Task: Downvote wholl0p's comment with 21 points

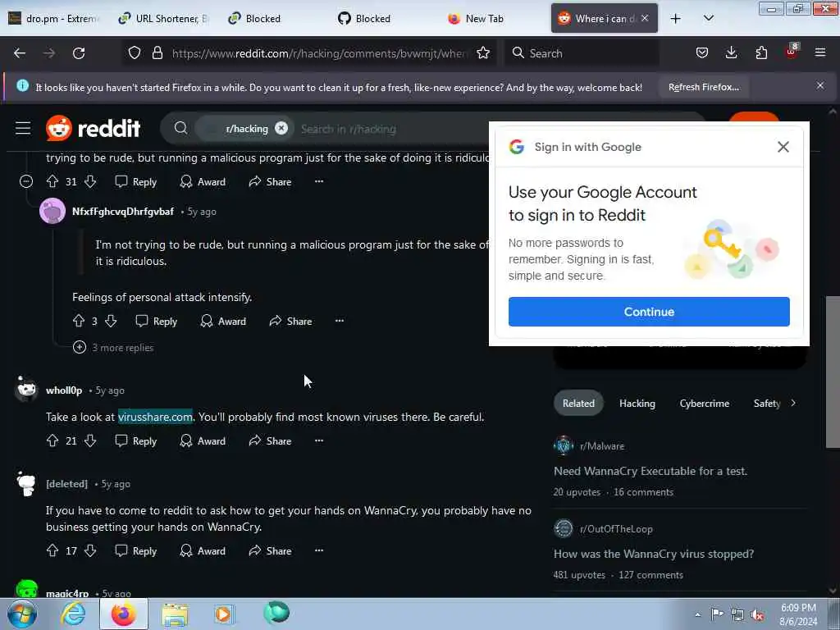Action: [x=90, y=441]
